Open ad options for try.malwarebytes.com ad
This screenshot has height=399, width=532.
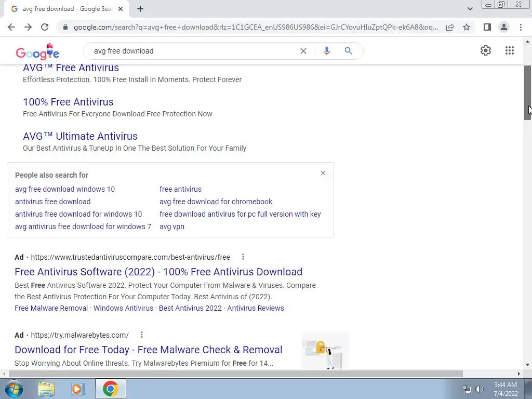[142, 335]
